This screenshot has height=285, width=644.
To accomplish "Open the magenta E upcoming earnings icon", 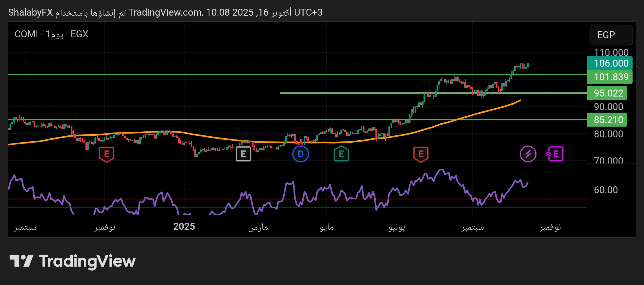I will point(555,154).
